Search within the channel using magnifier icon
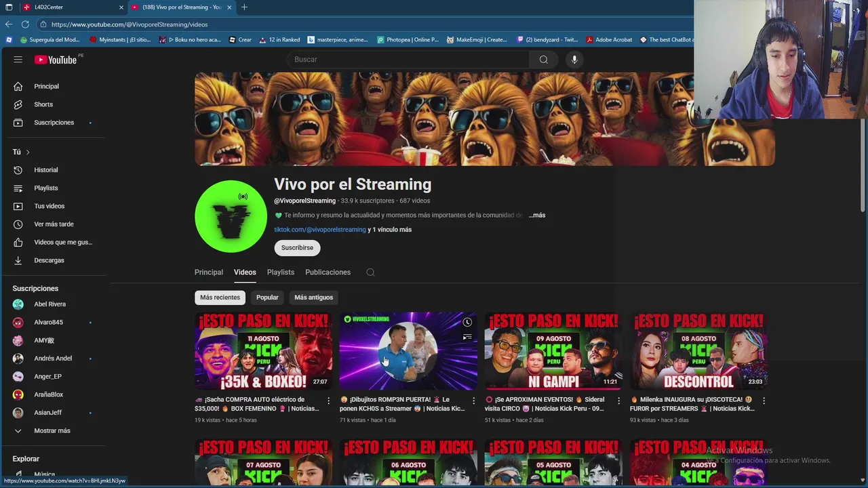Screen dimensions: 868x488 pos(370,272)
